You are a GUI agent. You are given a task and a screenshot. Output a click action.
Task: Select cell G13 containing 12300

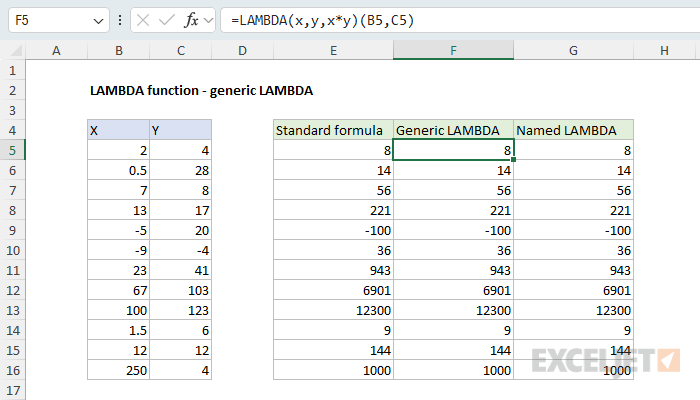point(574,310)
